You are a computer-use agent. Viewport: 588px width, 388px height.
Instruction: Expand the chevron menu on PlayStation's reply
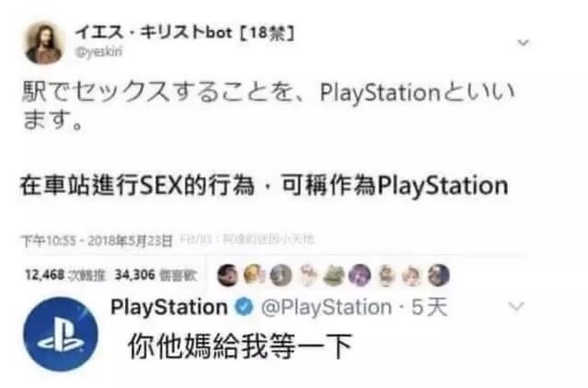[x=516, y=306]
